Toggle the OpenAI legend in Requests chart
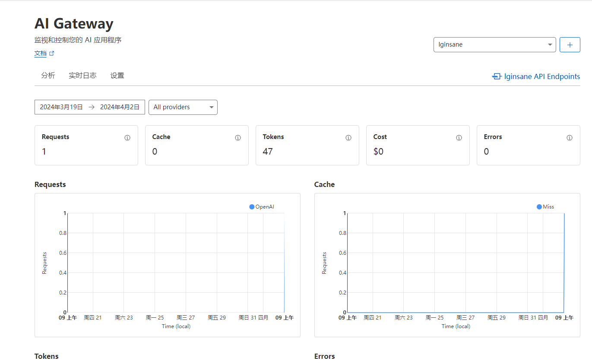 (x=262, y=207)
